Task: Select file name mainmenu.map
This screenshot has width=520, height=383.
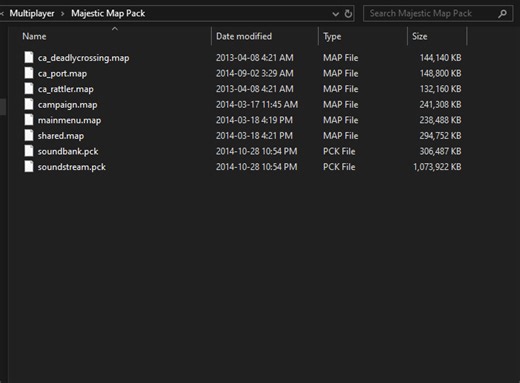Action: coord(69,120)
